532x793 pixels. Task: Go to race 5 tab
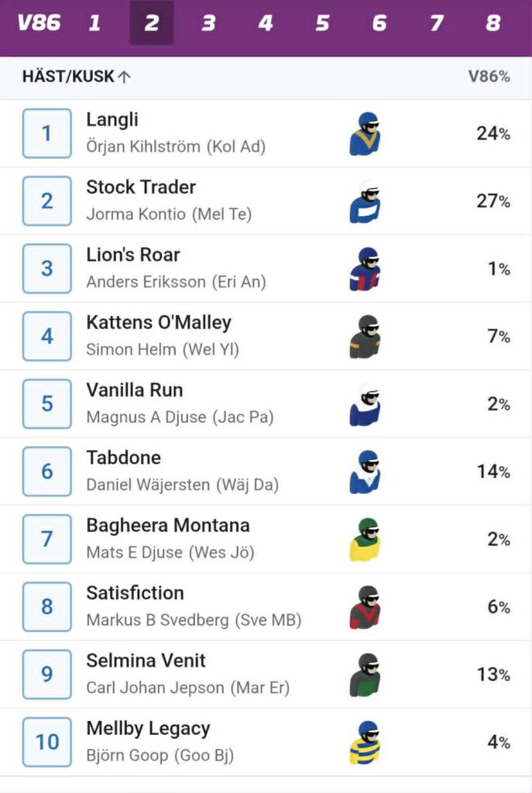pyautogui.click(x=322, y=23)
